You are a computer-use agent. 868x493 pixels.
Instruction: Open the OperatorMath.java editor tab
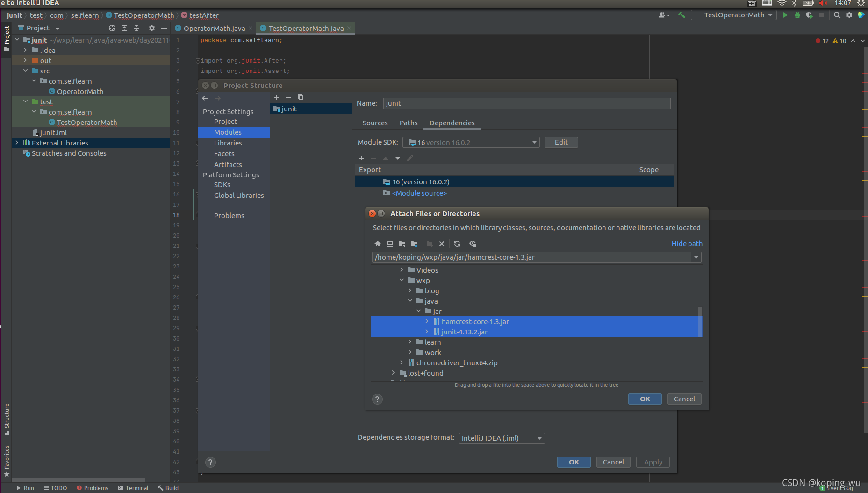point(214,29)
